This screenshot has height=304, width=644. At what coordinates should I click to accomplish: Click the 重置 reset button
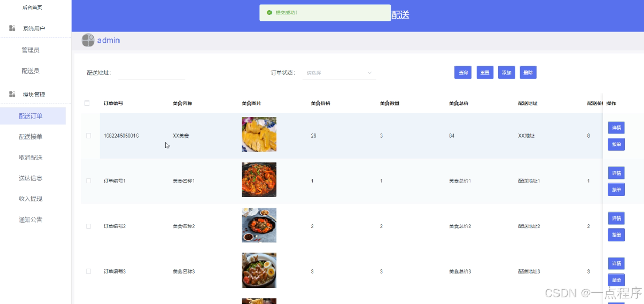click(x=484, y=73)
